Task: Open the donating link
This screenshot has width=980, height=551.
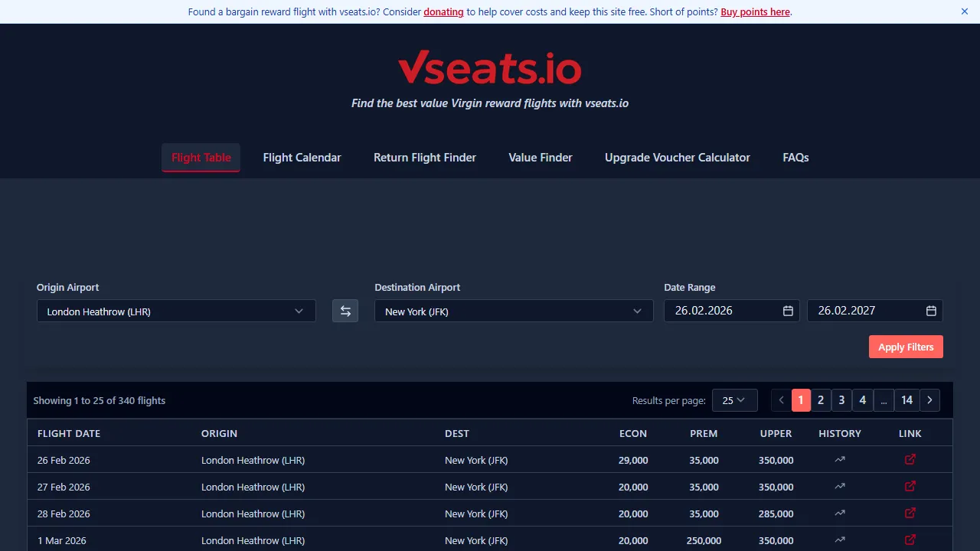Action: (x=443, y=11)
